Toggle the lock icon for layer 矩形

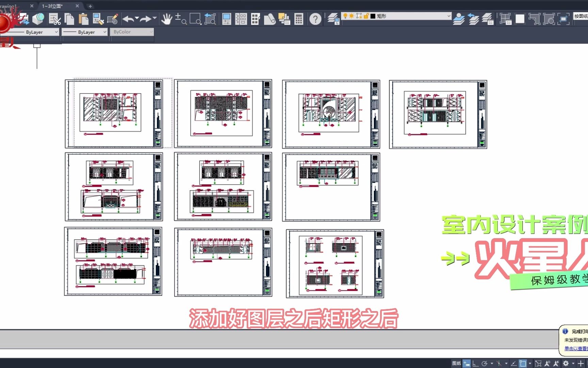click(x=366, y=16)
